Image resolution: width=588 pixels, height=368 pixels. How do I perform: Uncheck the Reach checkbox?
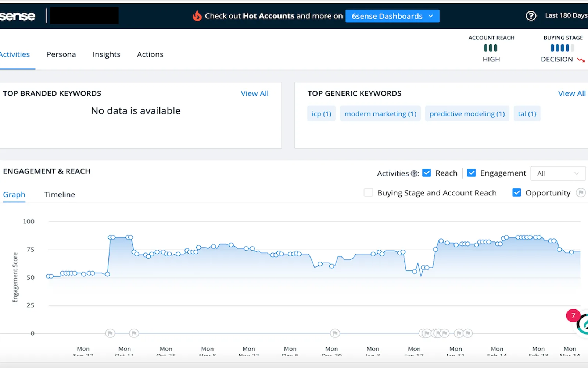click(426, 173)
